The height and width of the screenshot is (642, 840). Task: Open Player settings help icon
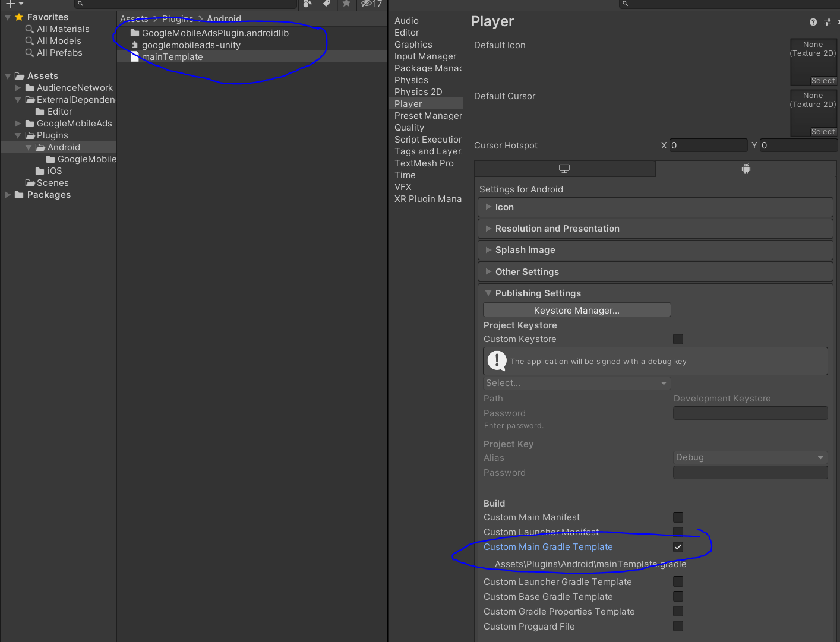click(813, 22)
